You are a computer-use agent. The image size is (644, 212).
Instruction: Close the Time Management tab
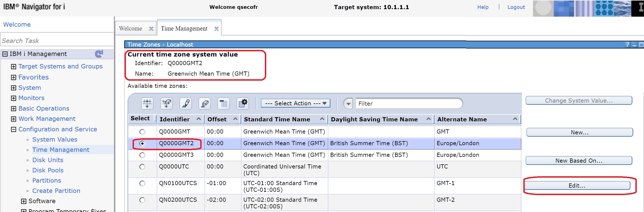click(216, 29)
